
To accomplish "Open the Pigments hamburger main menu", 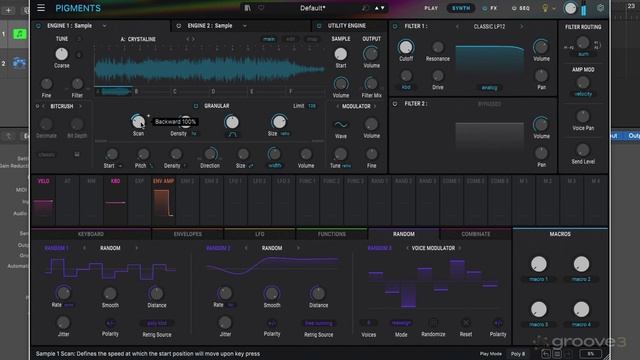I will click(x=41, y=8).
